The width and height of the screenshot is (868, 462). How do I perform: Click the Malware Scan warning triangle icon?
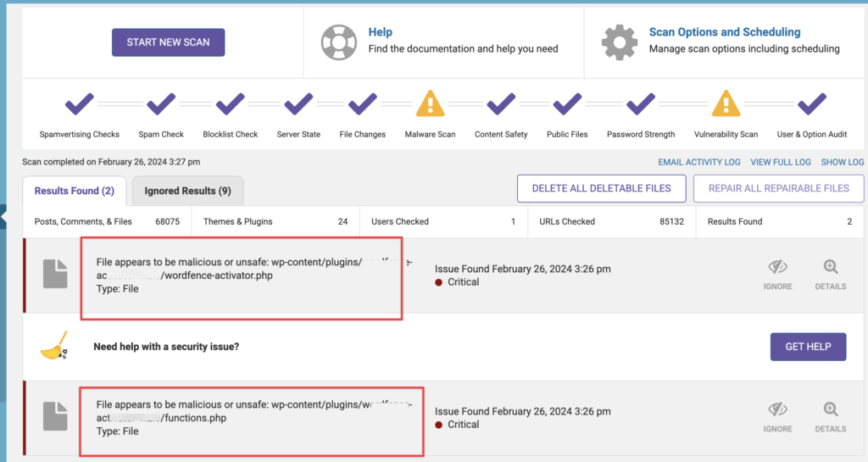click(430, 103)
